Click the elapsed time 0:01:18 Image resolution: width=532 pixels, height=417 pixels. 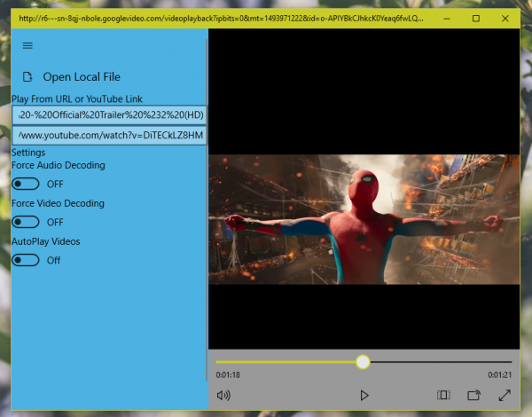[x=228, y=375]
